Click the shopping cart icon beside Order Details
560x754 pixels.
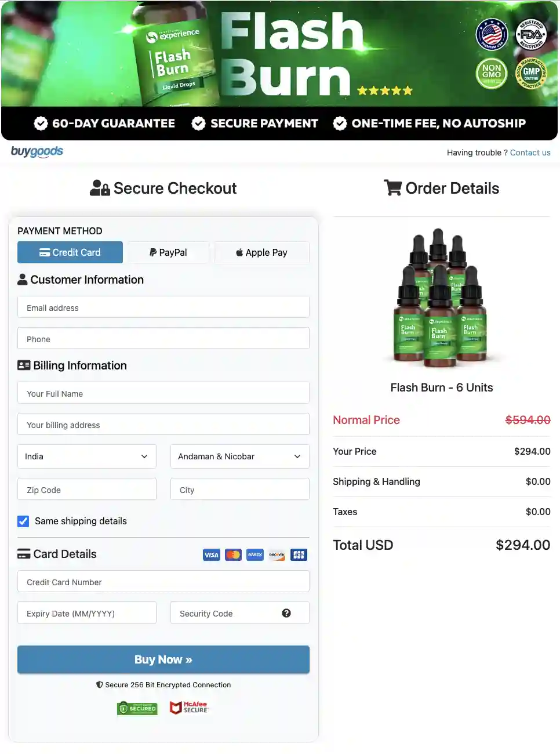click(393, 187)
